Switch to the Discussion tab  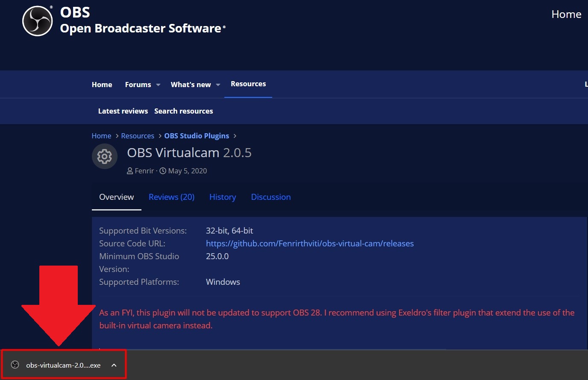point(270,197)
